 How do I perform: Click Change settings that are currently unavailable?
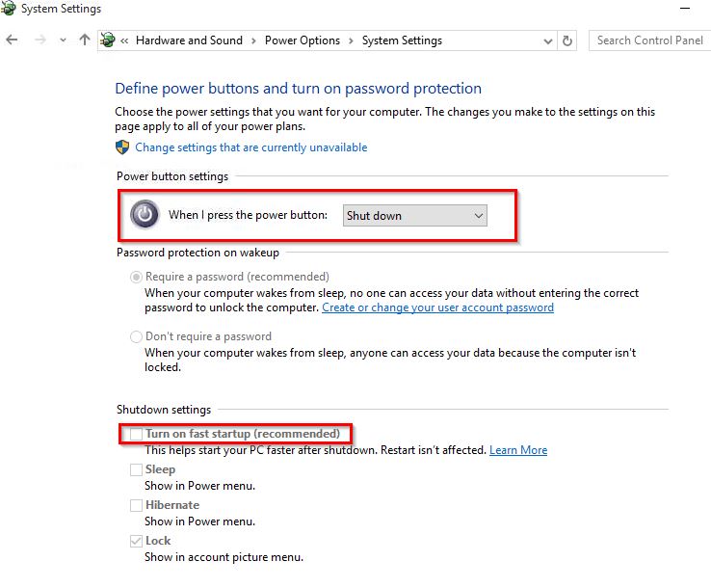pos(250,147)
